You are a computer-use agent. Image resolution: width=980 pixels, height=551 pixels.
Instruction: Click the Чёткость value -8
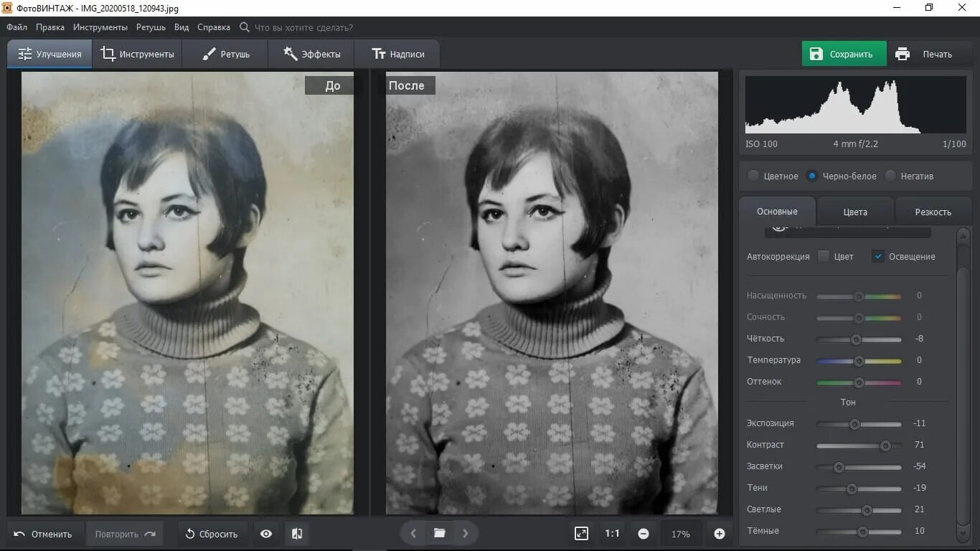(919, 339)
